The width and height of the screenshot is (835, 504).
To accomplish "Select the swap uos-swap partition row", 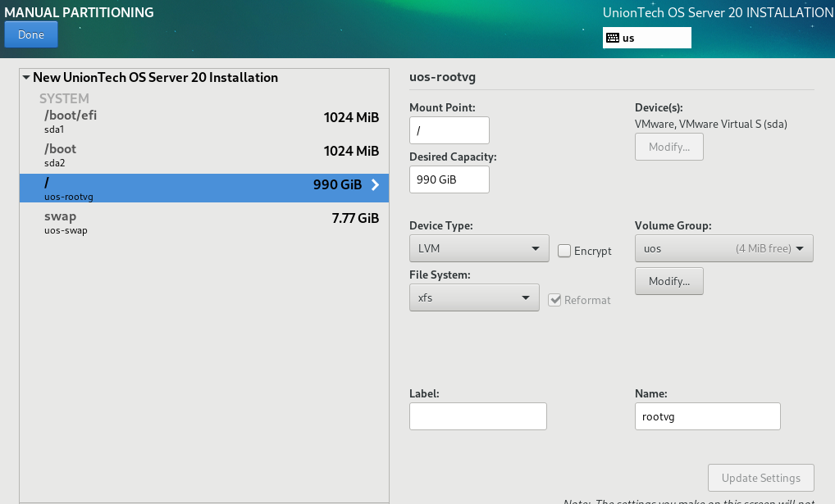I will [204, 222].
